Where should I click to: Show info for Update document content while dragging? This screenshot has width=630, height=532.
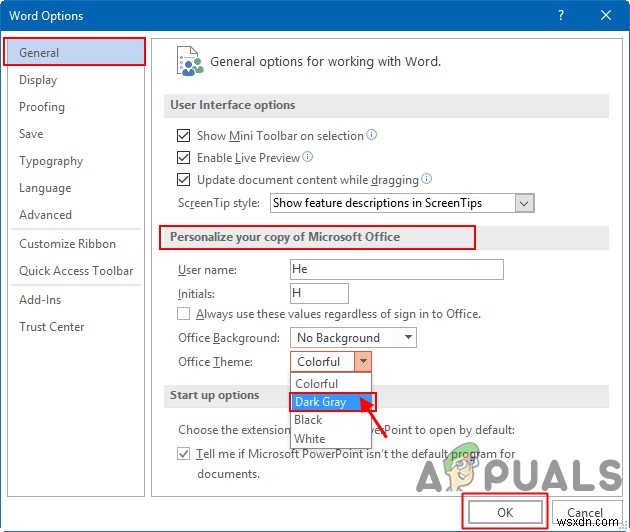coord(427,178)
